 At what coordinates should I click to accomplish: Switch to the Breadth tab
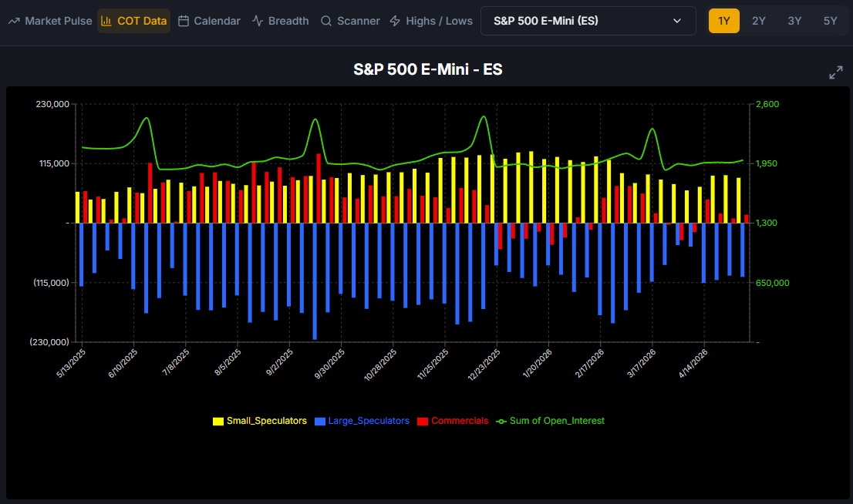pos(280,21)
